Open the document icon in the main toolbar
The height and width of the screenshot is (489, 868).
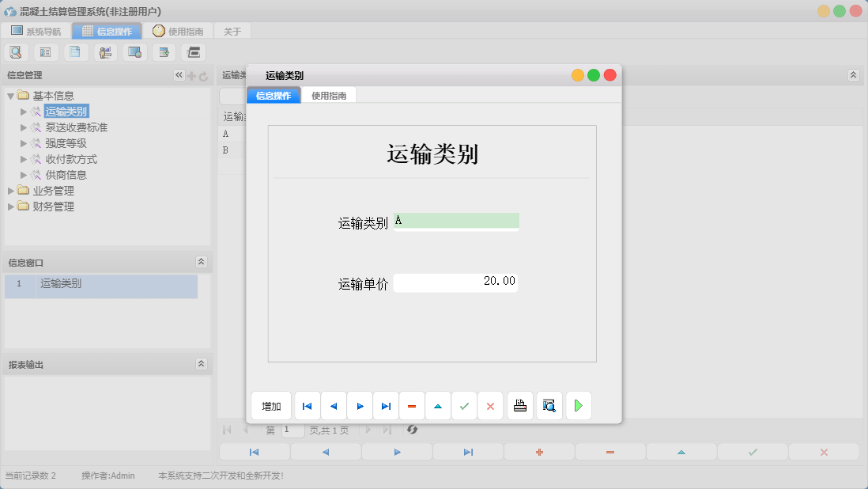(x=75, y=51)
